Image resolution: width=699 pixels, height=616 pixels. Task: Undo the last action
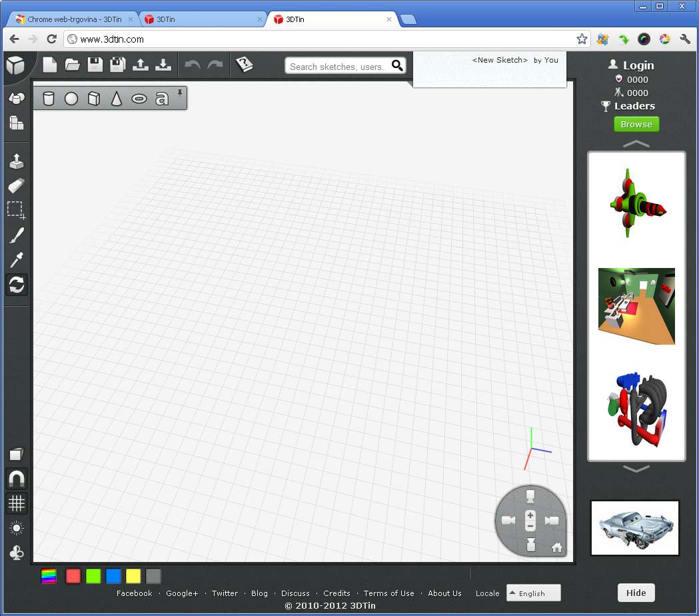coord(193,65)
